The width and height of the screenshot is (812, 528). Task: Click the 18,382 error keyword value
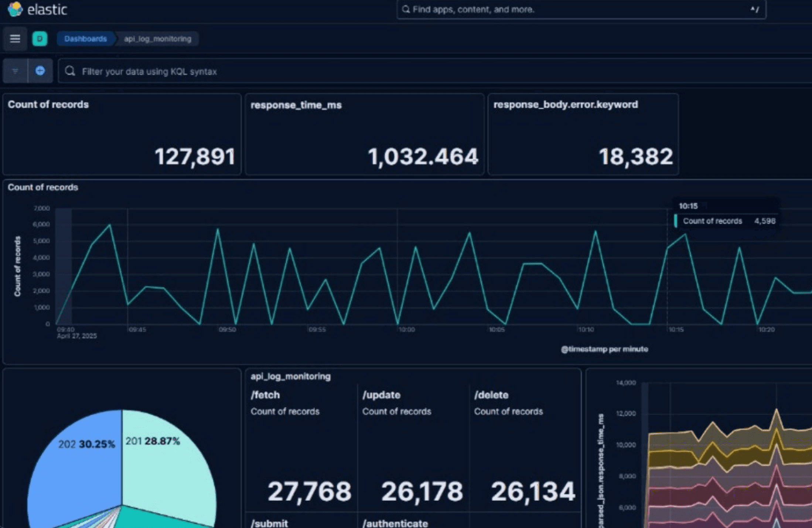636,156
